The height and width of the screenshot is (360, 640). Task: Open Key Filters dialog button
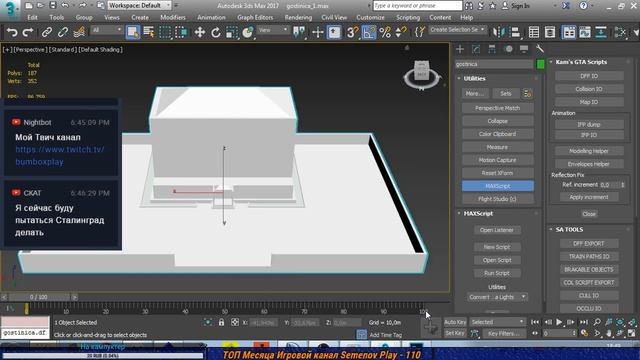coord(503,333)
